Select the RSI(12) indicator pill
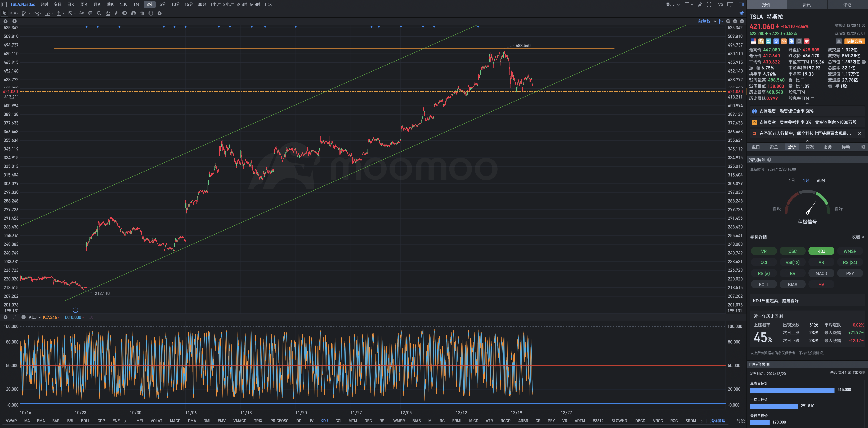Screen dimensions: 868x428 [x=793, y=262]
